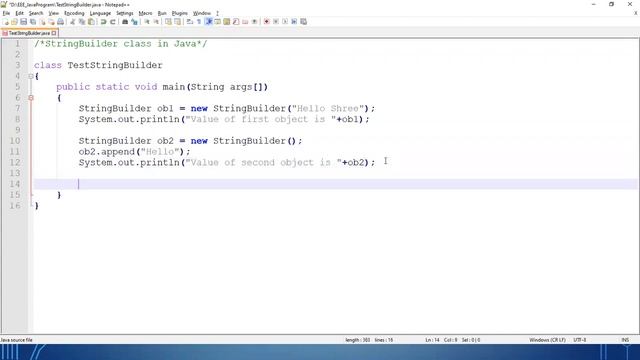Zoom in using the toolbar icon
Screen dimensions: 640x360
click(147, 22)
